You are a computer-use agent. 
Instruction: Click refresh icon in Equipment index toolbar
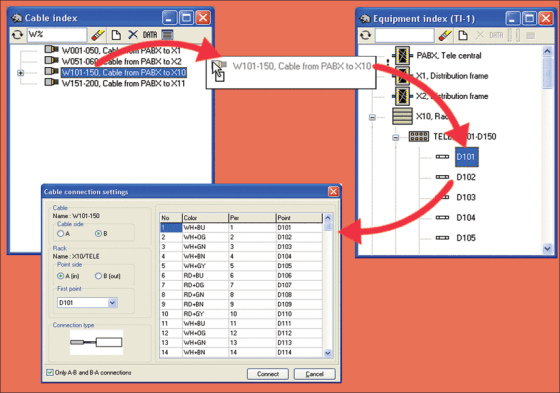365,35
